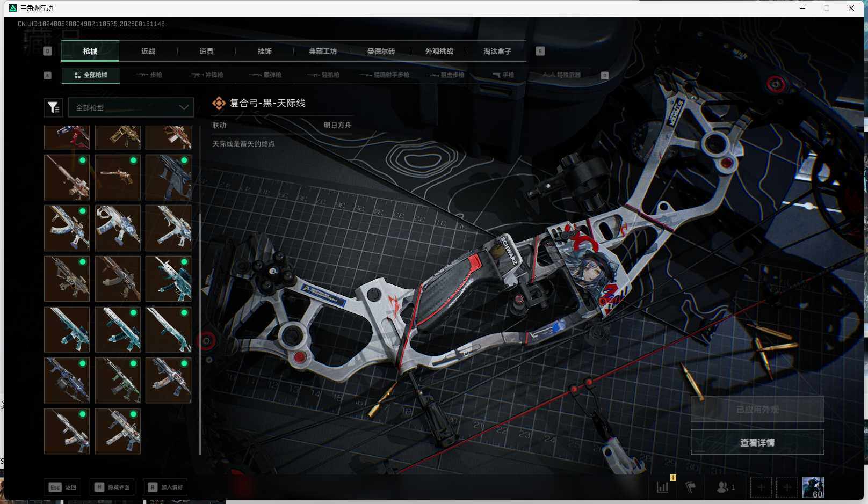Click the H 隐藏界面 hide-UI button

113,487
